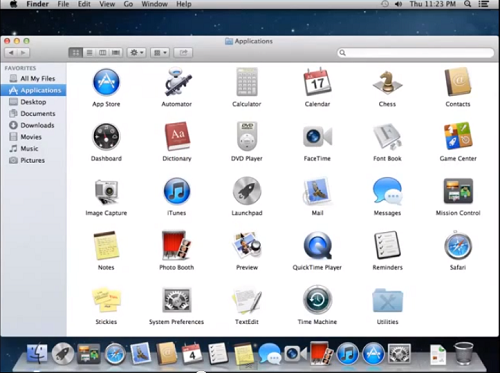Select the Automator app icon

(177, 82)
